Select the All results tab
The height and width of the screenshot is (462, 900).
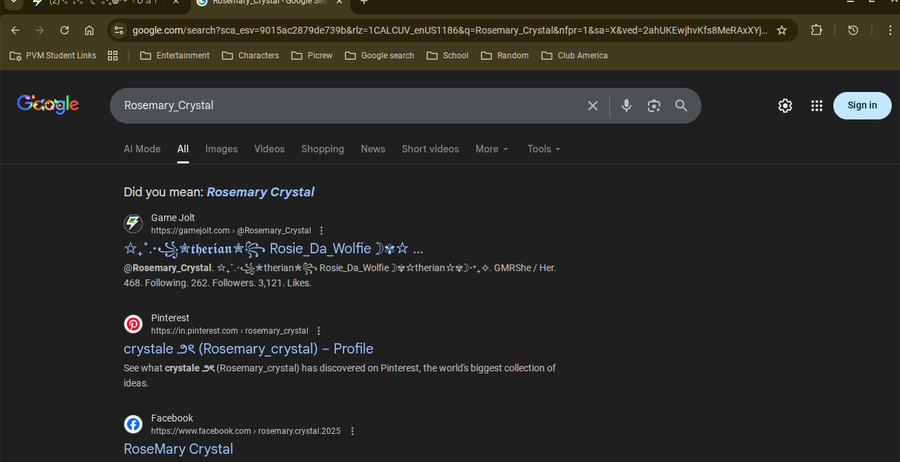click(x=183, y=149)
